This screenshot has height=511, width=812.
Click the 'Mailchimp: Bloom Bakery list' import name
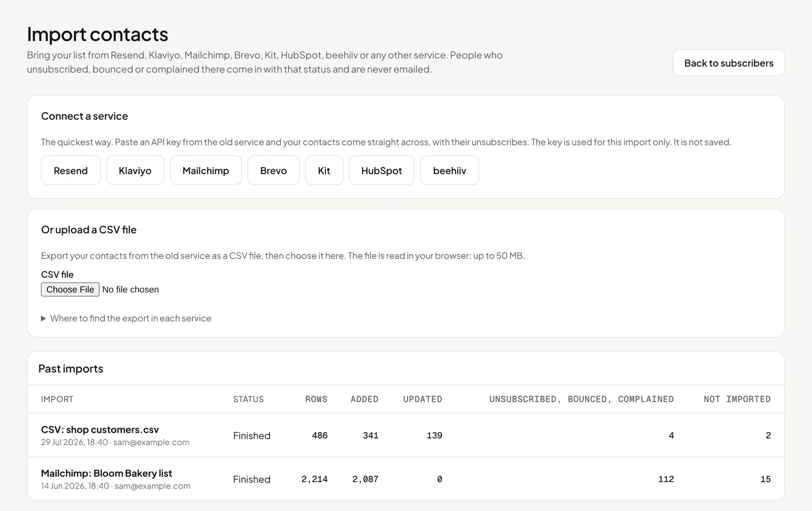pyautogui.click(x=107, y=473)
